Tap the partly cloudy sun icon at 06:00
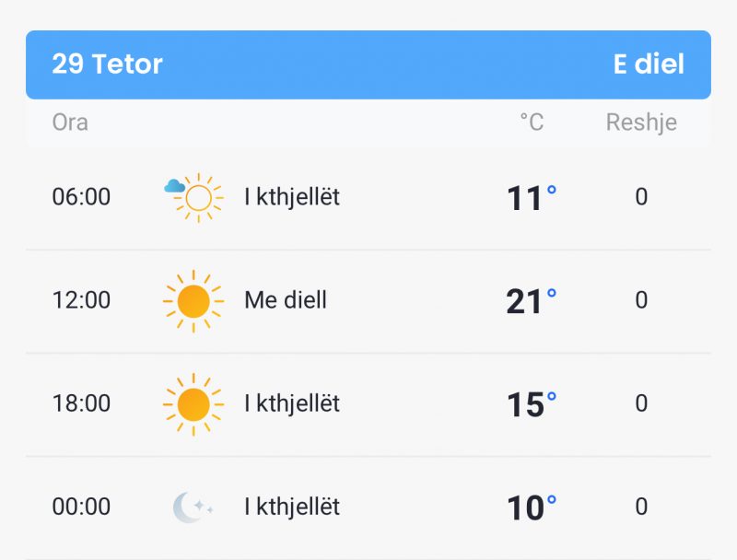 click(193, 197)
